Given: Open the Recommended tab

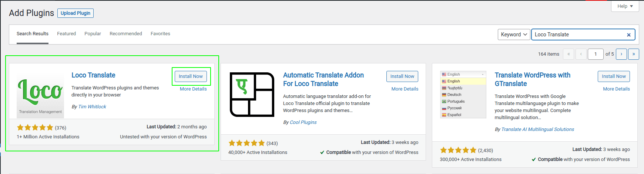Looking at the screenshot, I should pyautogui.click(x=126, y=34).
